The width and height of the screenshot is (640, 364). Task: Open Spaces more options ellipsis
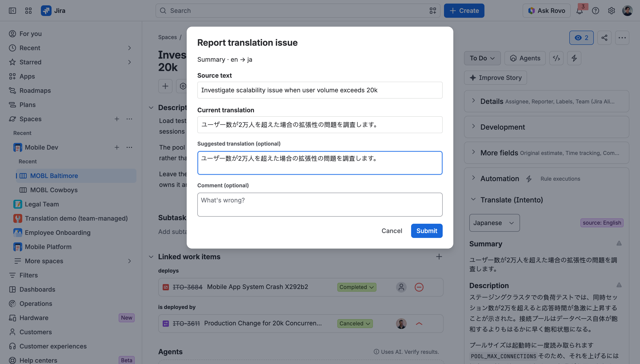click(x=129, y=119)
